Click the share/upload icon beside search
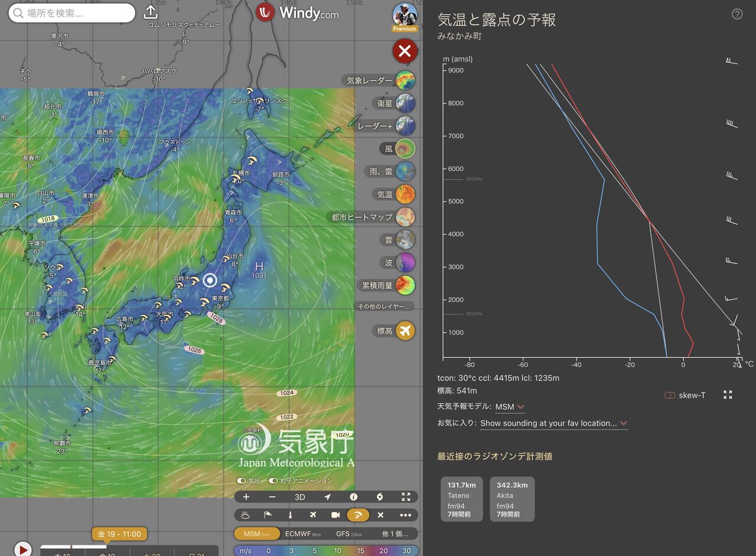 point(151,12)
